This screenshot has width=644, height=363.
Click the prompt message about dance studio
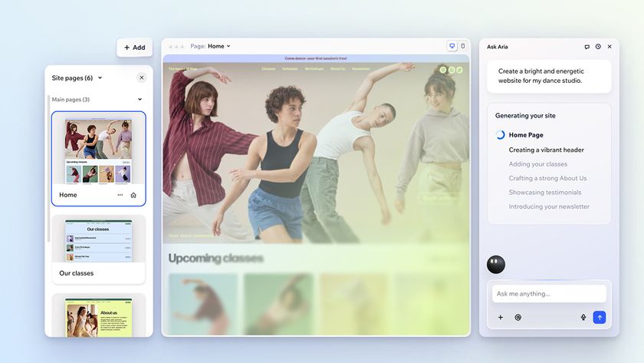pyautogui.click(x=549, y=76)
